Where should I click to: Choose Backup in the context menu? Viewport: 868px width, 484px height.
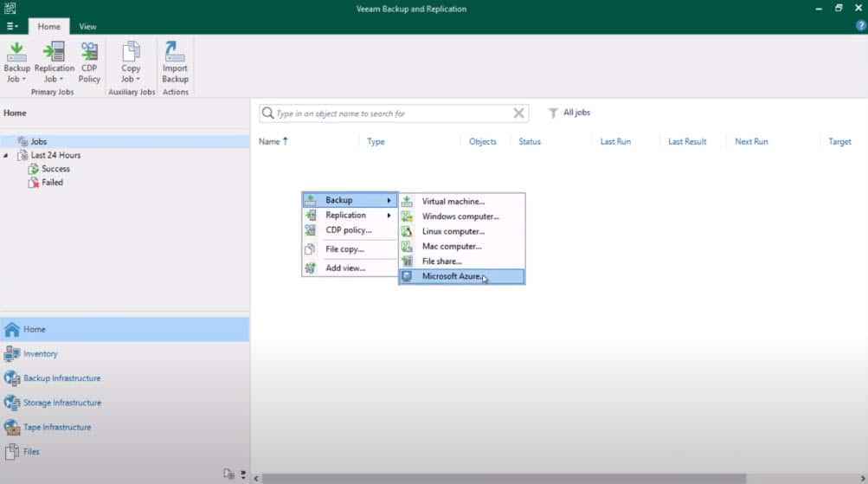[x=350, y=200]
